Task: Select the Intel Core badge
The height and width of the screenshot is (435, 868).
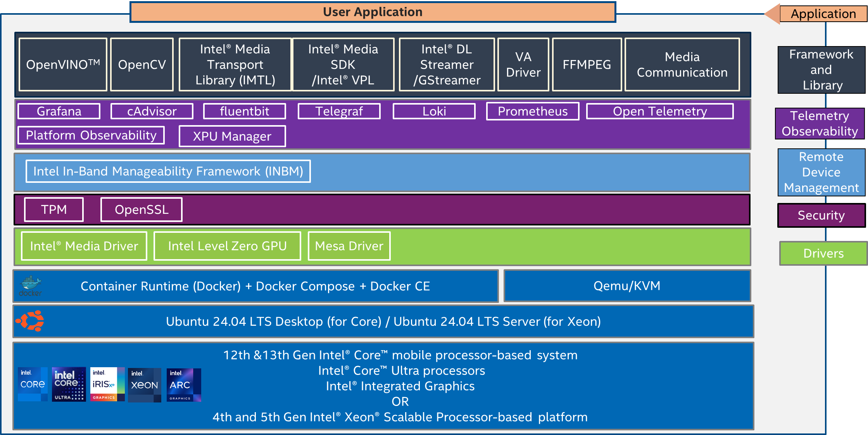Action: point(33,384)
